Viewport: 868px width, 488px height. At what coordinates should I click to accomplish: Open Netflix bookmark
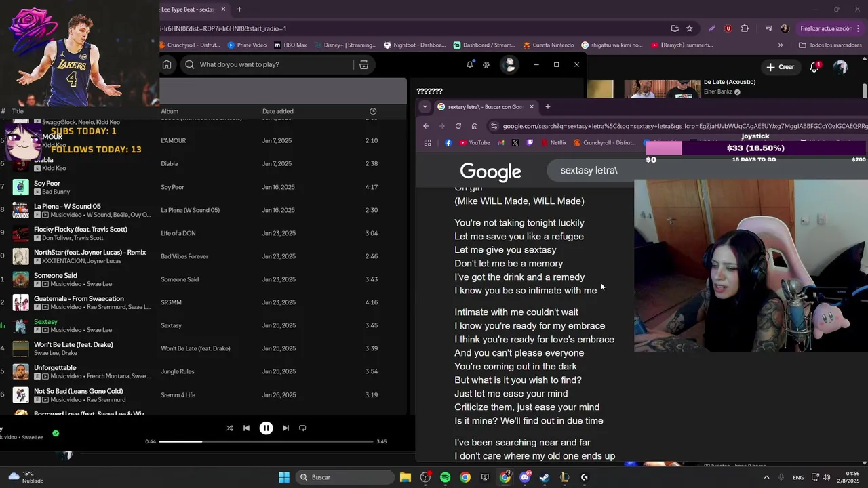point(553,143)
